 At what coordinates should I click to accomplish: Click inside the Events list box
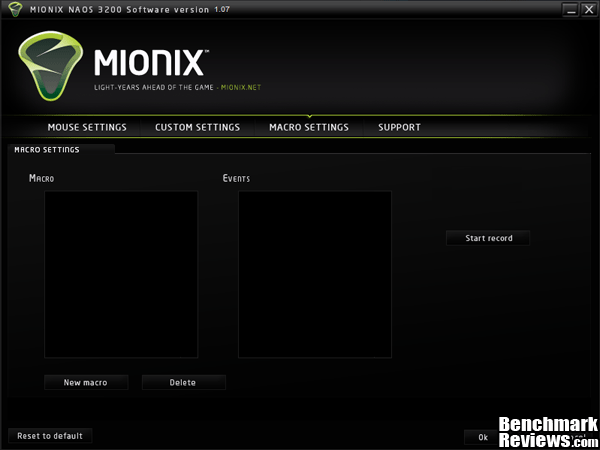(315, 274)
